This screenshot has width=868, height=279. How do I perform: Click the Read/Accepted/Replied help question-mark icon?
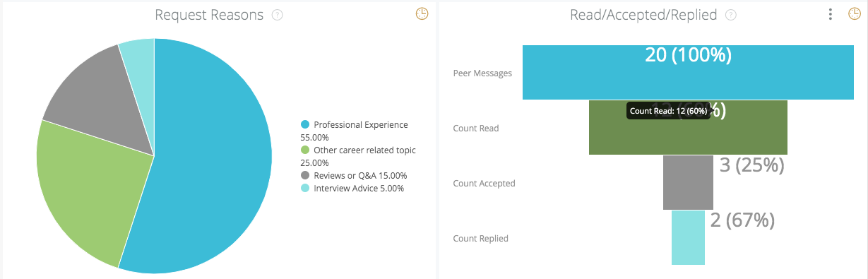click(x=731, y=15)
